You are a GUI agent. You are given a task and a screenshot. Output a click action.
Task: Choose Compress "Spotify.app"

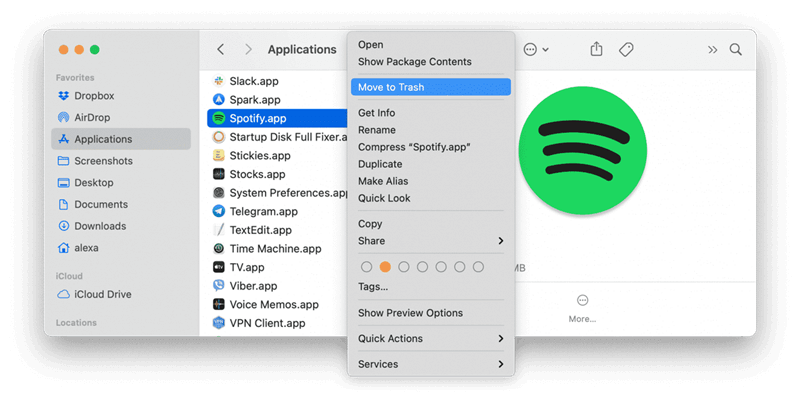pos(431,147)
